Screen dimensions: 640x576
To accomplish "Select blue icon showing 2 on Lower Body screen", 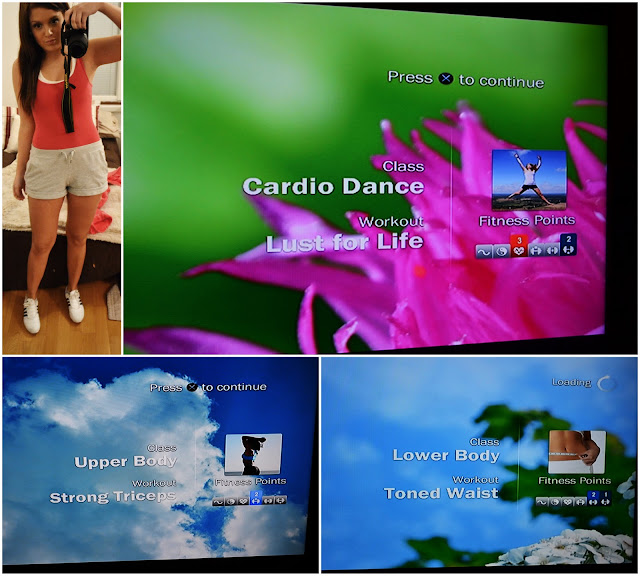I will (x=593, y=498).
